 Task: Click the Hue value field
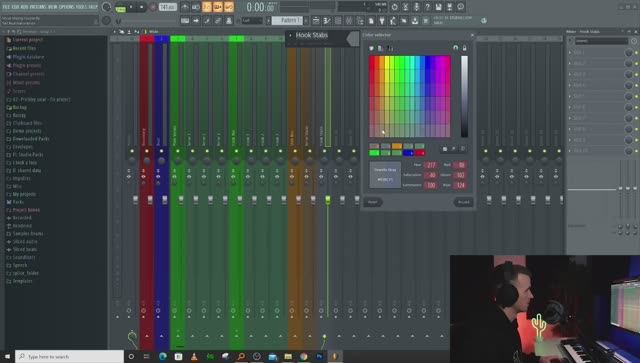pyautogui.click(x=431, y=165)
